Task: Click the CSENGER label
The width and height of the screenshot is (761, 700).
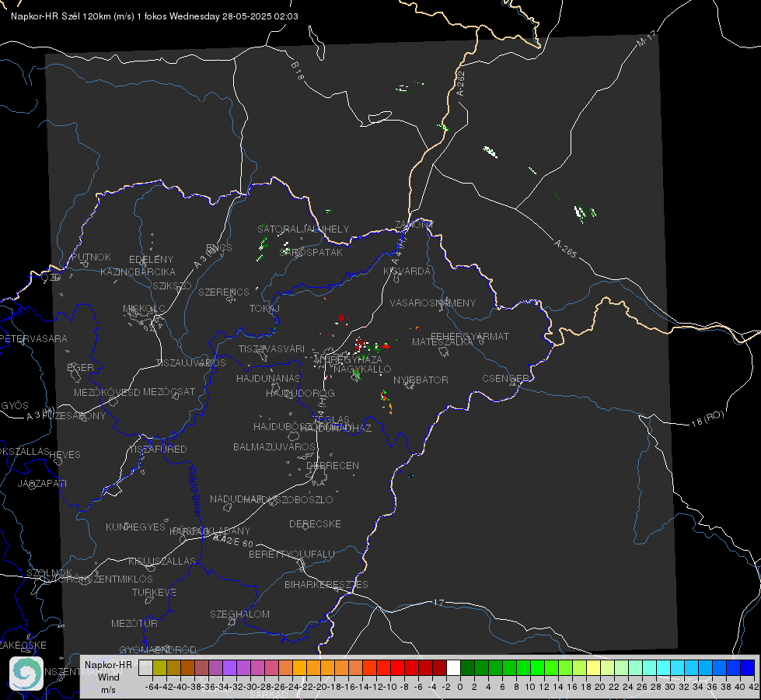Action: (505, 378)
